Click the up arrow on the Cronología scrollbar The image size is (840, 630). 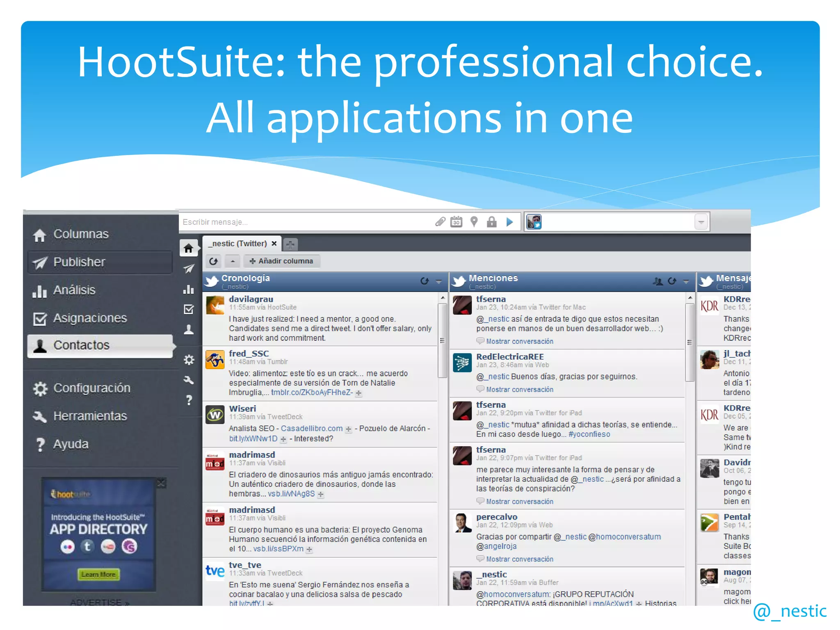[443, 298]
